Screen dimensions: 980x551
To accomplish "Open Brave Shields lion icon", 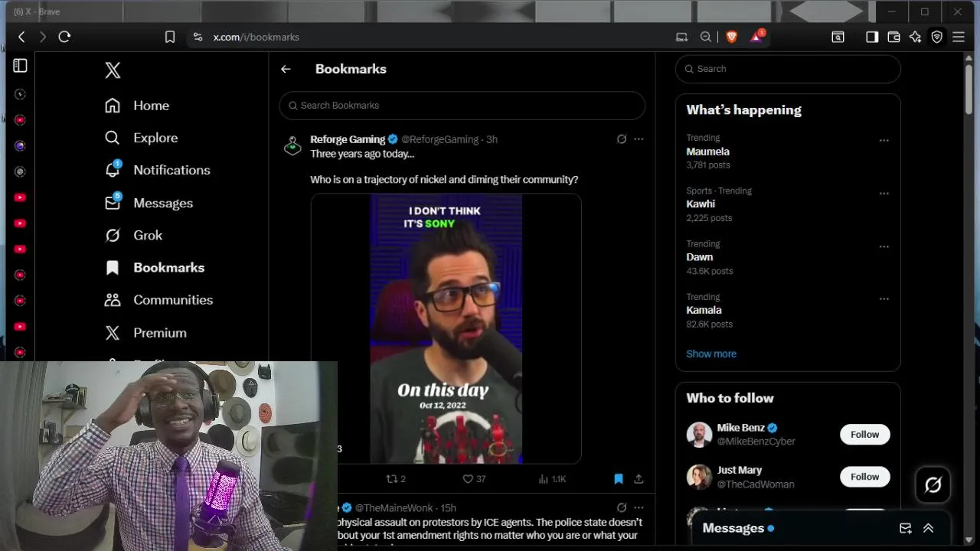I will (732, 37).
